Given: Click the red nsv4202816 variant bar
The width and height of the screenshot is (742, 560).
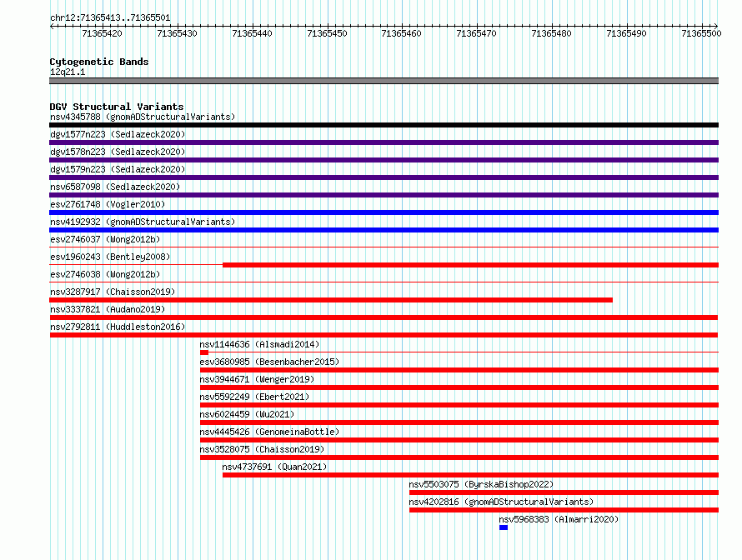Looking at the screenshot, I should (x=564, y=510).
